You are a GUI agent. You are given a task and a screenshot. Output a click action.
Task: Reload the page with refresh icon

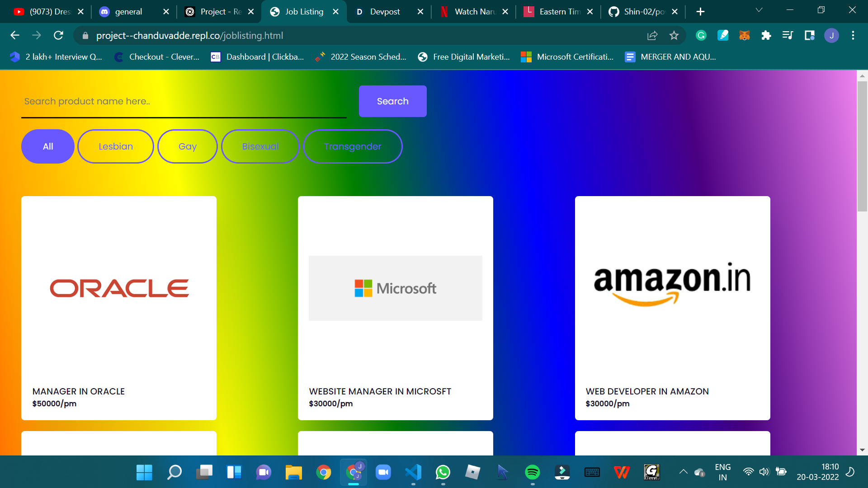58,35
